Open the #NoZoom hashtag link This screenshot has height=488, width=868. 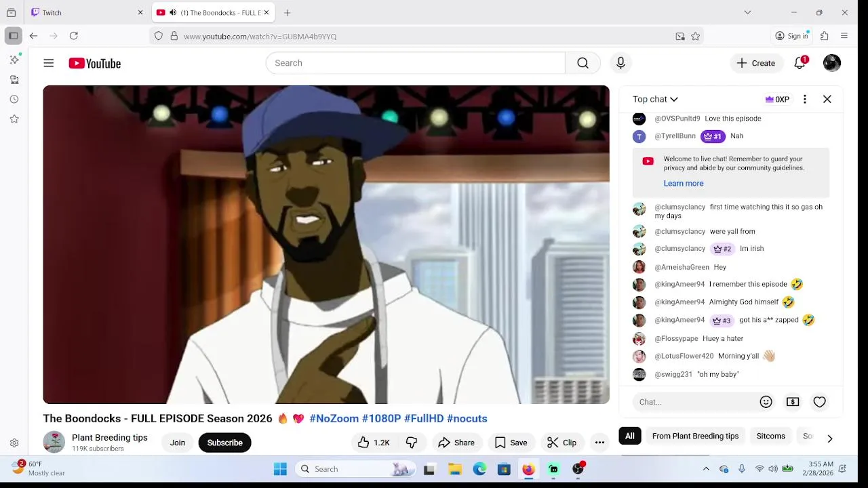pos(334,419)
